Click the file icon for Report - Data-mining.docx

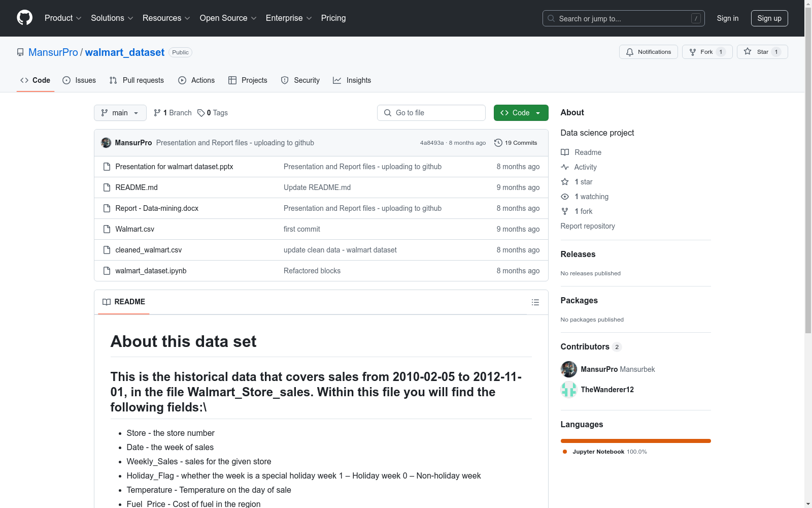[x=107, y=208]
